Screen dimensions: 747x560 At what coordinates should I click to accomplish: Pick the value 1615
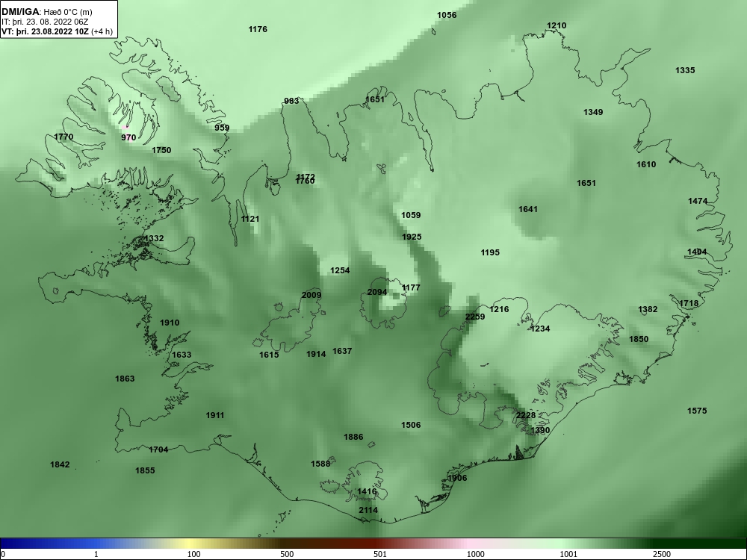(x=269, y=355)
